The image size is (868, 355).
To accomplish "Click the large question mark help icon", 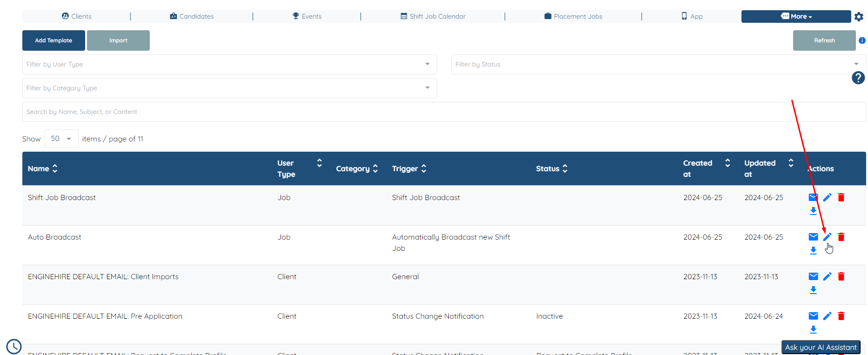I will (x=858, y=78).
